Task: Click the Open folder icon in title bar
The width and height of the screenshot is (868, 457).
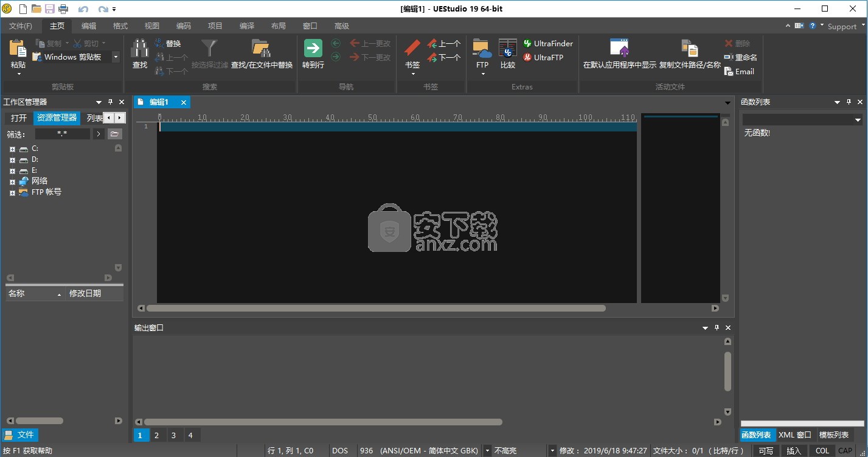Action: pyautogui.click(x=36, y=9)
